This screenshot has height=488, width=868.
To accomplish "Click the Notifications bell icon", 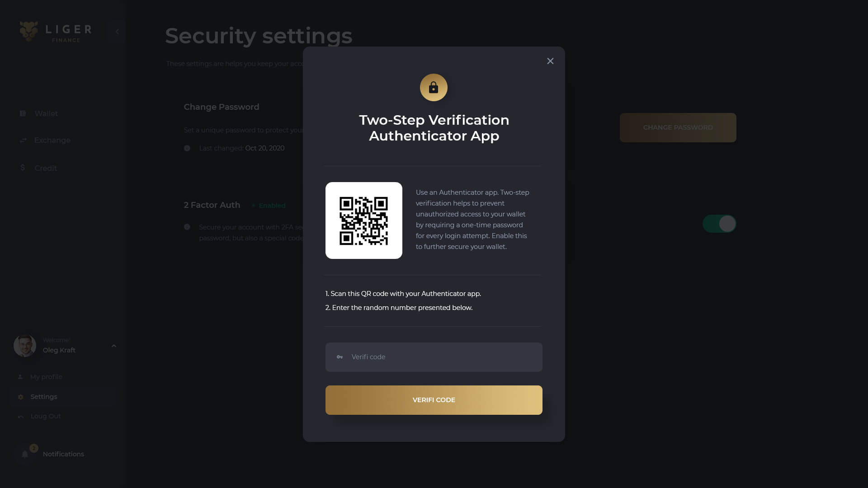I will point(25,454).
